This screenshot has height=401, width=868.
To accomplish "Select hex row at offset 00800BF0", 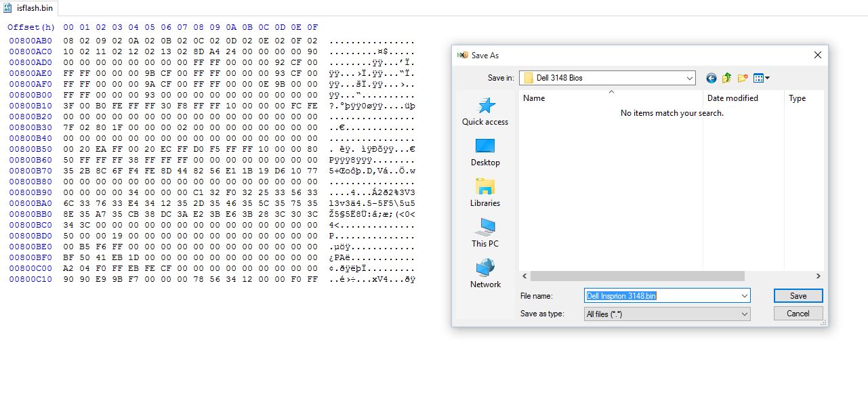I will point(211,258).
